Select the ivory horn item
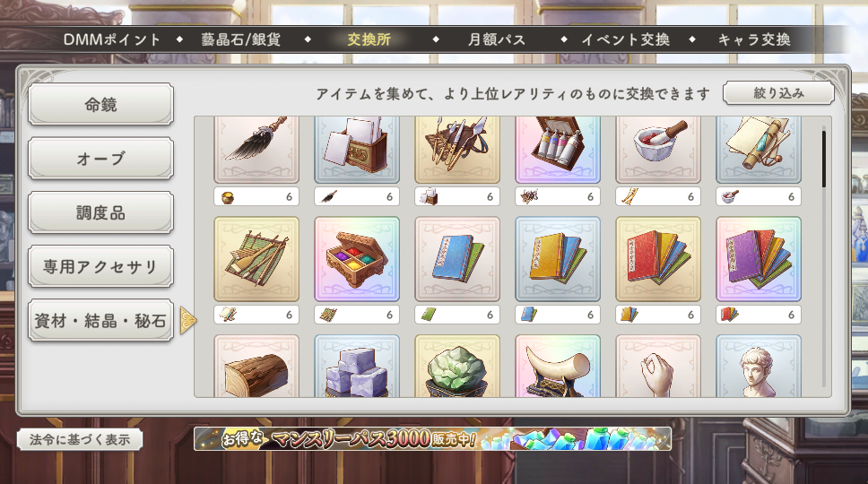 click(x=558, y=366)
